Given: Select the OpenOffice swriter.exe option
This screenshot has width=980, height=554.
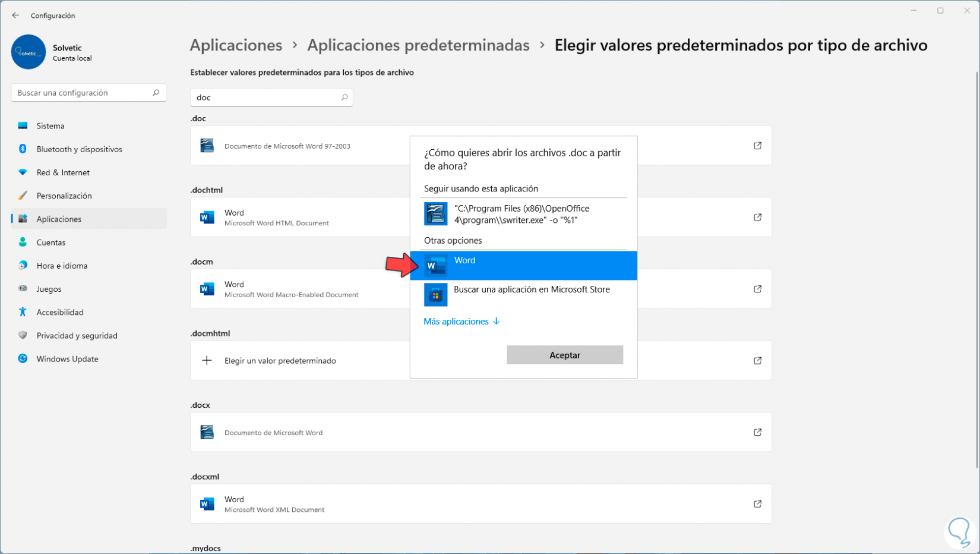Looking at the screenshot, I should pos(524,214).
